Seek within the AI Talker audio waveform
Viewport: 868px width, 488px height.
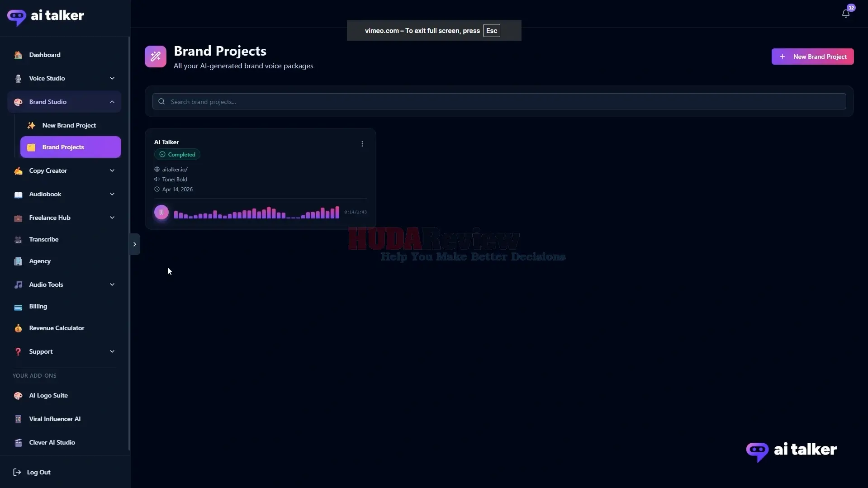256,212
